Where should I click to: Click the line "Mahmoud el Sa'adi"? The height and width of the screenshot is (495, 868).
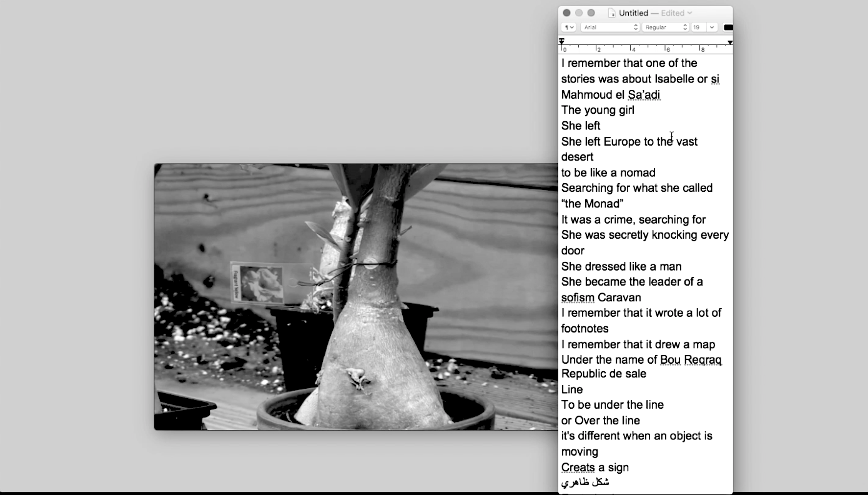tap(611, 94)
